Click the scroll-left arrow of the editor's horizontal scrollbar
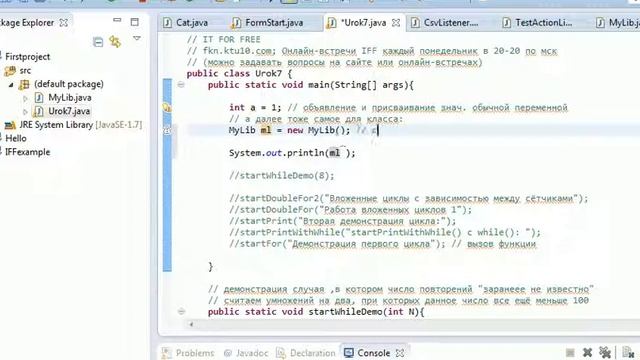Screen dimensions: 640x360 191,325
